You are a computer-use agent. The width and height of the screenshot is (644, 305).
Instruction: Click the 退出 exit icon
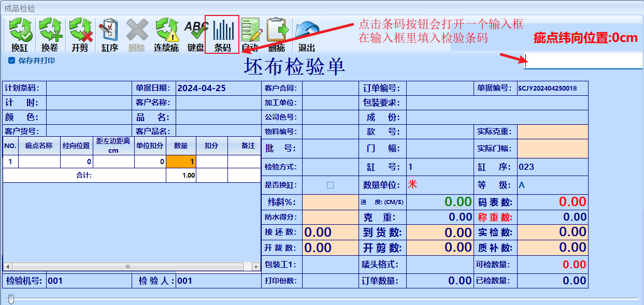(x=307, y=31)
